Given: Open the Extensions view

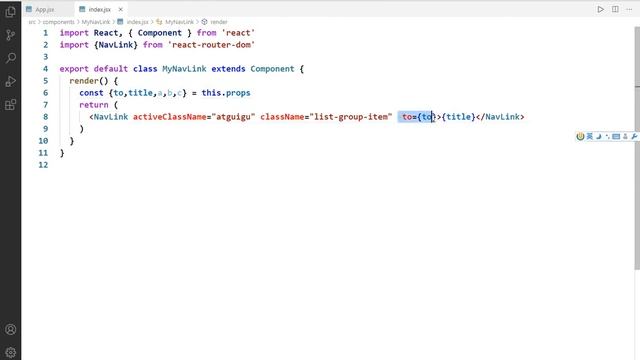Looking at the screenshot, I should pos(11,104).
